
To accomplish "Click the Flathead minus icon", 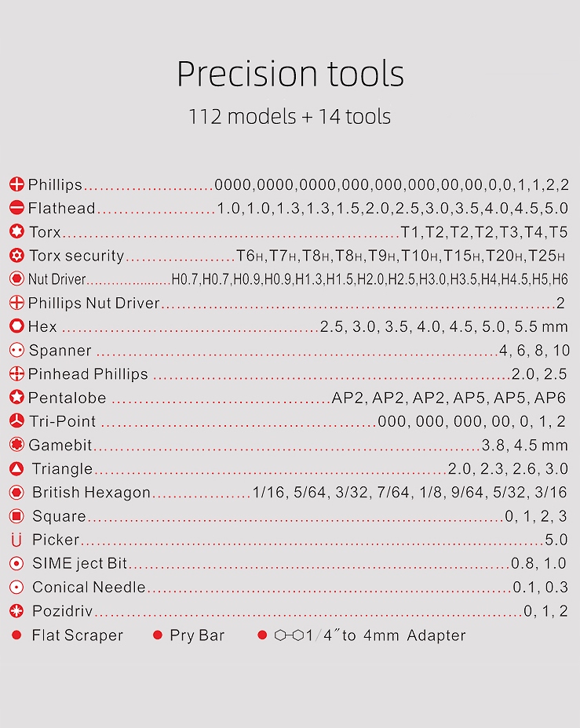I will click(x=16, y=209).
